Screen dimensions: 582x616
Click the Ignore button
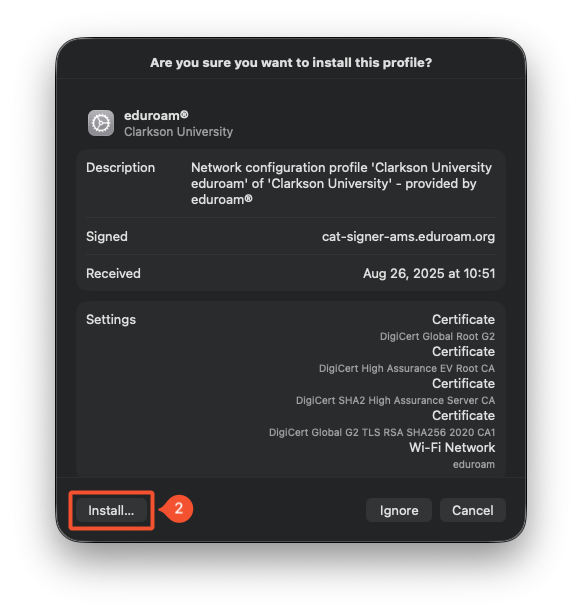[399, 510]
